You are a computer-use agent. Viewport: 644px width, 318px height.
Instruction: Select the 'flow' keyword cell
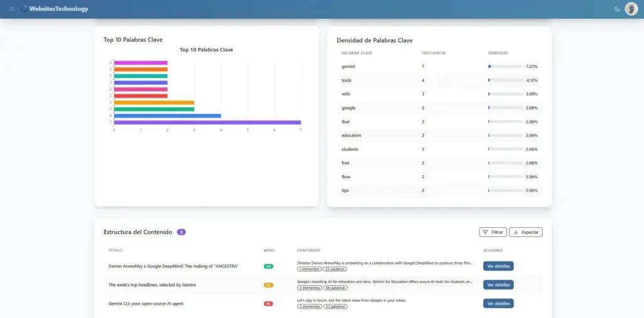click(346, 176)
